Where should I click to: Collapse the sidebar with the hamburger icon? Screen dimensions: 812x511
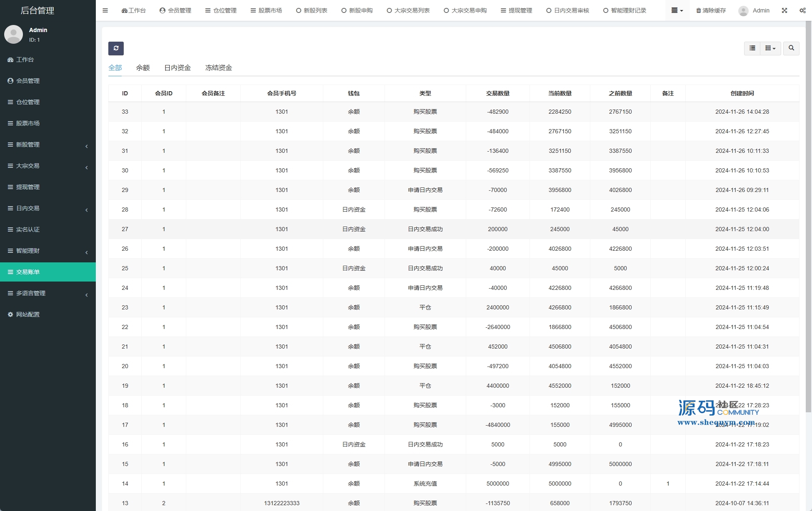(x=105, y=10)
